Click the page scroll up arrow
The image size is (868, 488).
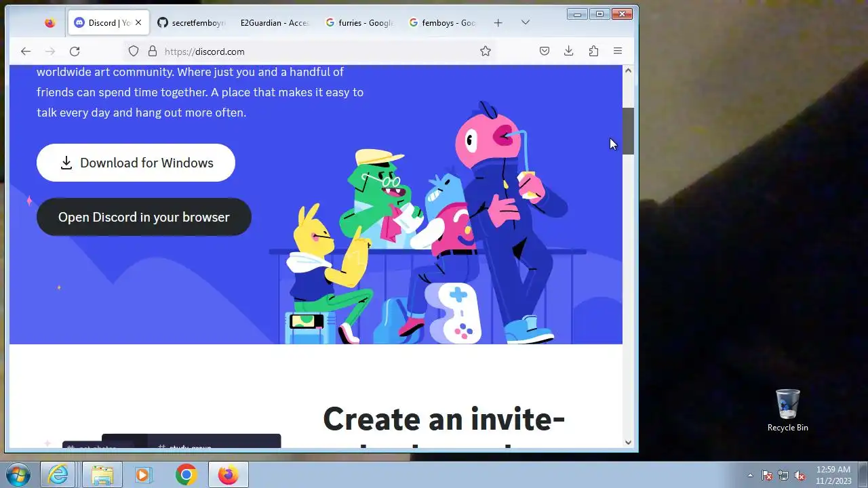click(628, 70)
